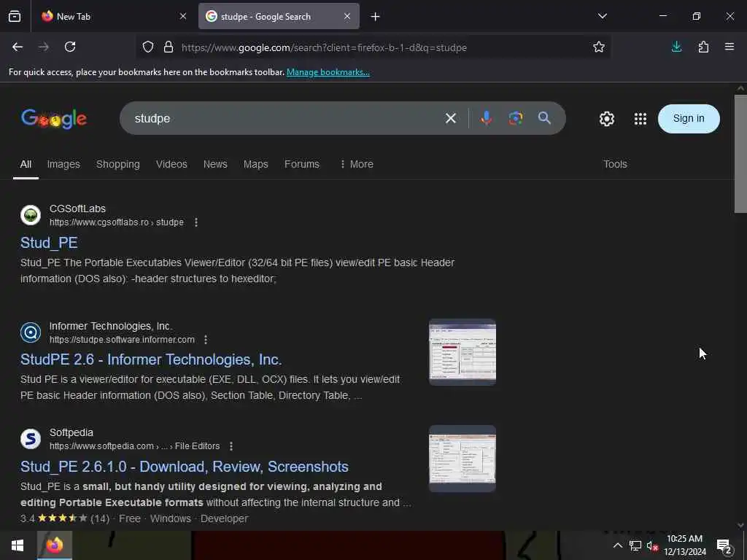Expand the More search filters menu
The width and height of the screenshot is (747, 560).
(x=356, y=164)
